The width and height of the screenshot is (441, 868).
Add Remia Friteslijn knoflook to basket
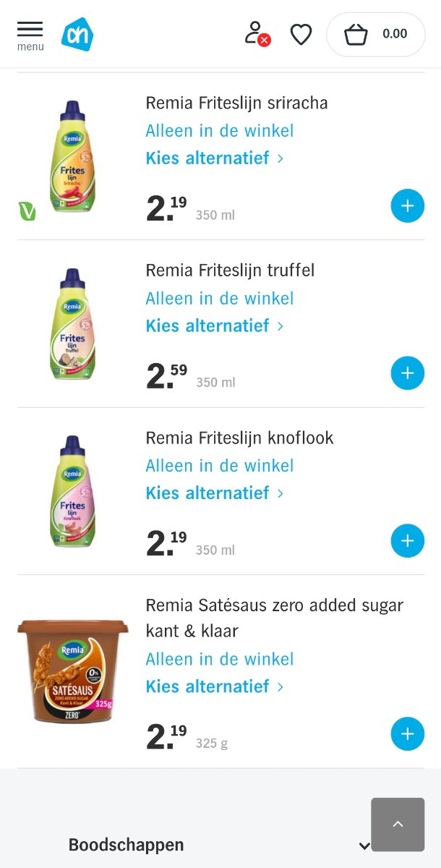point(407,540)
